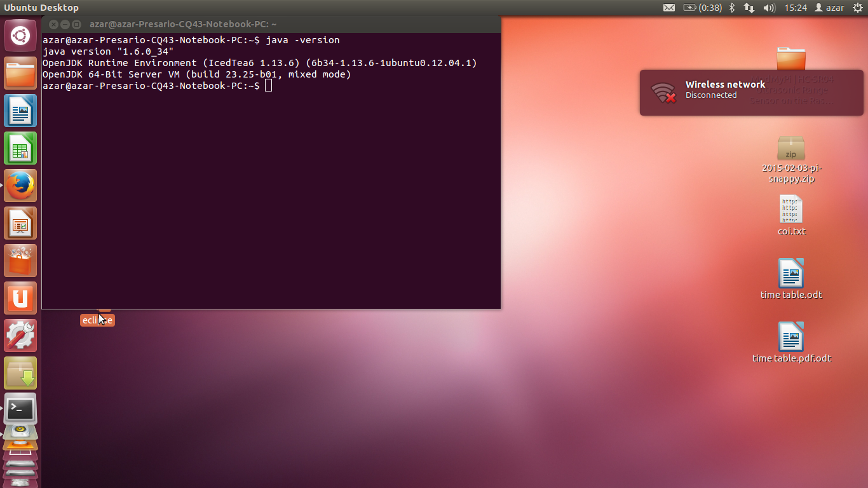Screen dimensions: 868x488
Task: Select the eclipse desktop item label
Action: pyautogui.click(x=97, y=320)
